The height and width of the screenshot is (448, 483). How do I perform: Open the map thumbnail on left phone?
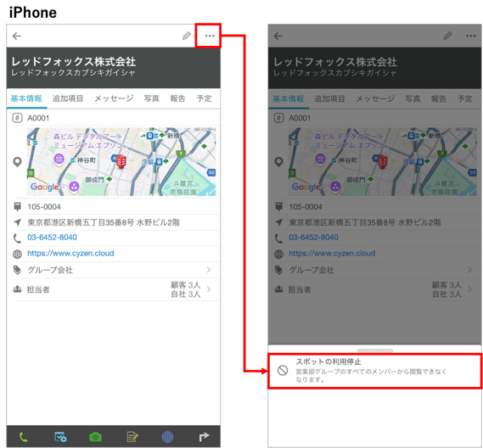click(x=121, y=162)
